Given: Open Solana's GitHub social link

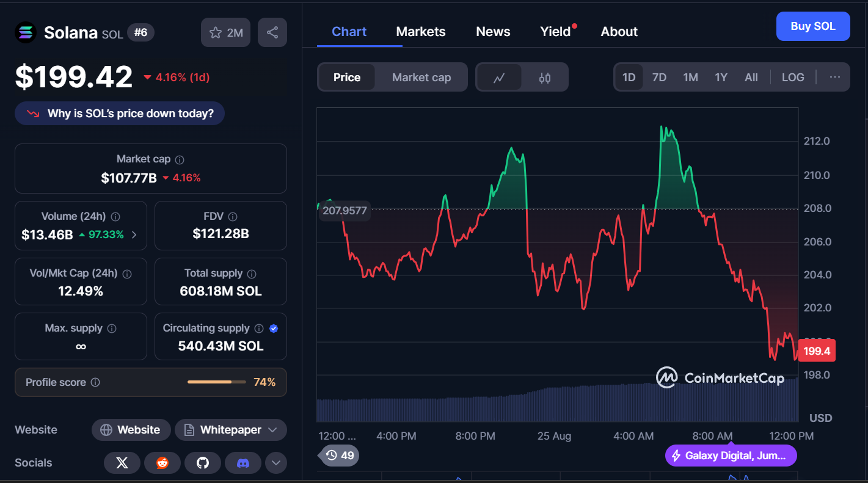Looking at the screenshot, I should (203, 463).
